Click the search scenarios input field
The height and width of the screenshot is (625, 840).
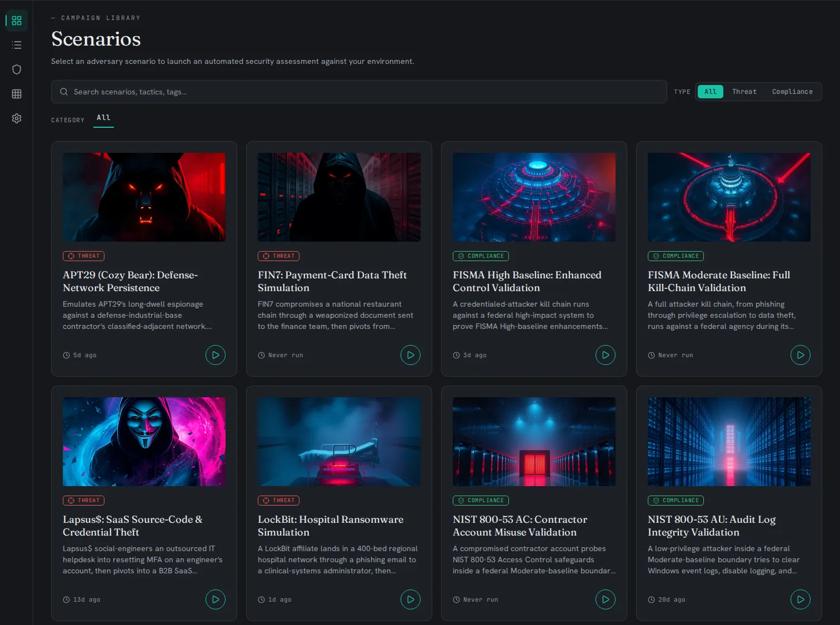359,92
